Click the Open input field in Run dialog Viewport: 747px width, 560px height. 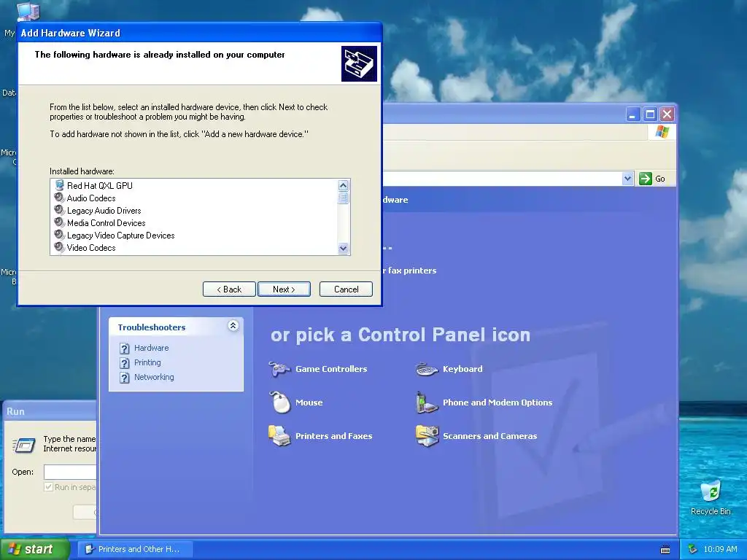(70, 472)
